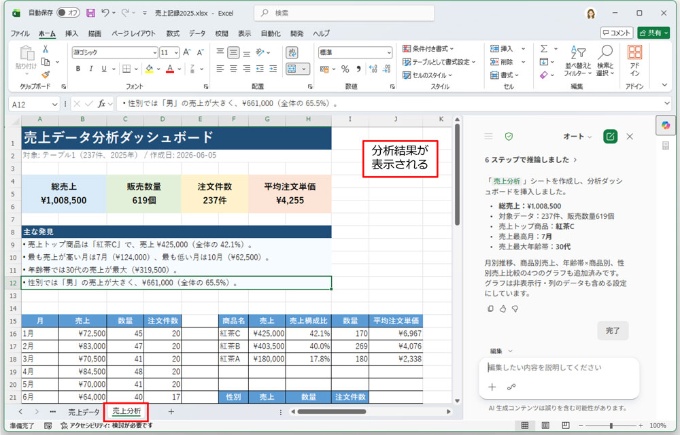
Task: Click the cell borders icon
Action: click(126, 69)
